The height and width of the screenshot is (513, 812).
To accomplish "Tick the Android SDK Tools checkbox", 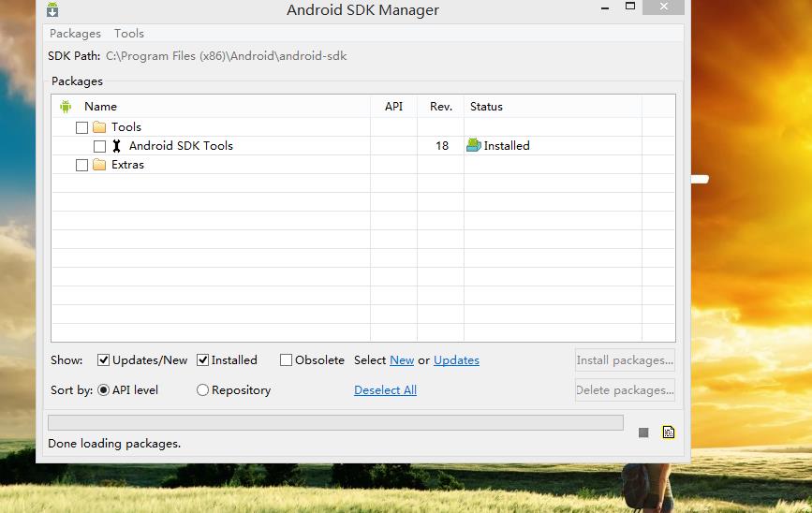I will coord(99,146).
